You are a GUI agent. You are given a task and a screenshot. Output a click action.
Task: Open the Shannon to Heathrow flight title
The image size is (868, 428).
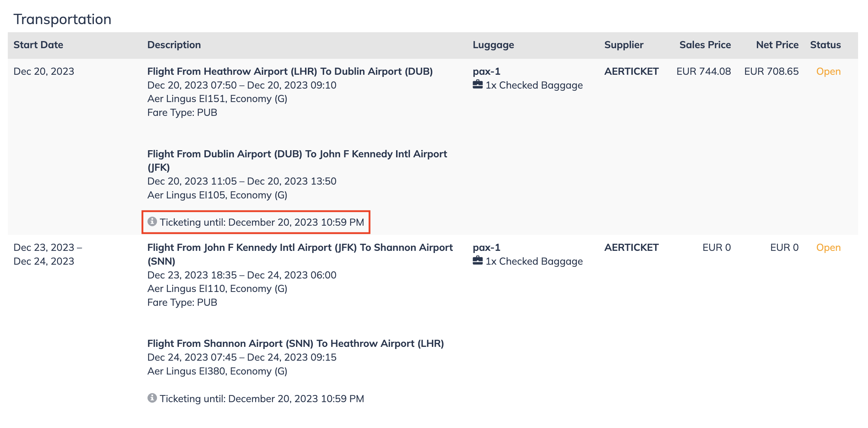[x=295, y=344]
